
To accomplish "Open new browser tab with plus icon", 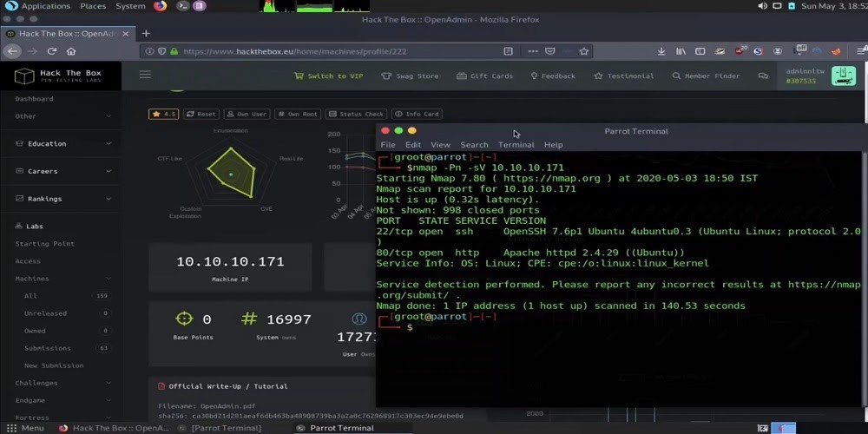I will pyautogui.click(x=146, y=33).
